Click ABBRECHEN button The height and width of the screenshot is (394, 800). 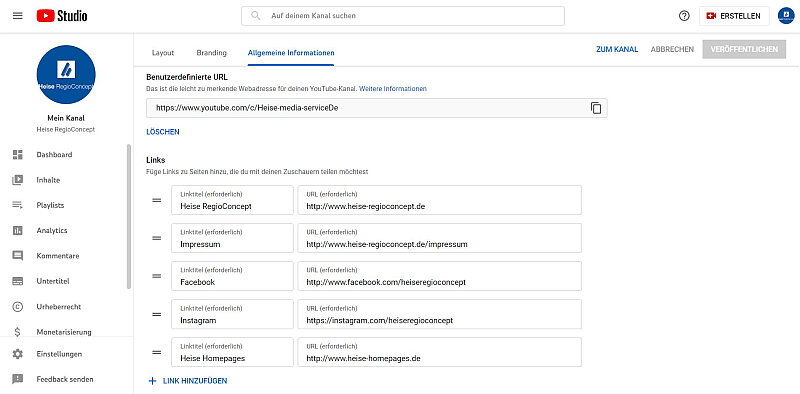click(x=672, y=50)
